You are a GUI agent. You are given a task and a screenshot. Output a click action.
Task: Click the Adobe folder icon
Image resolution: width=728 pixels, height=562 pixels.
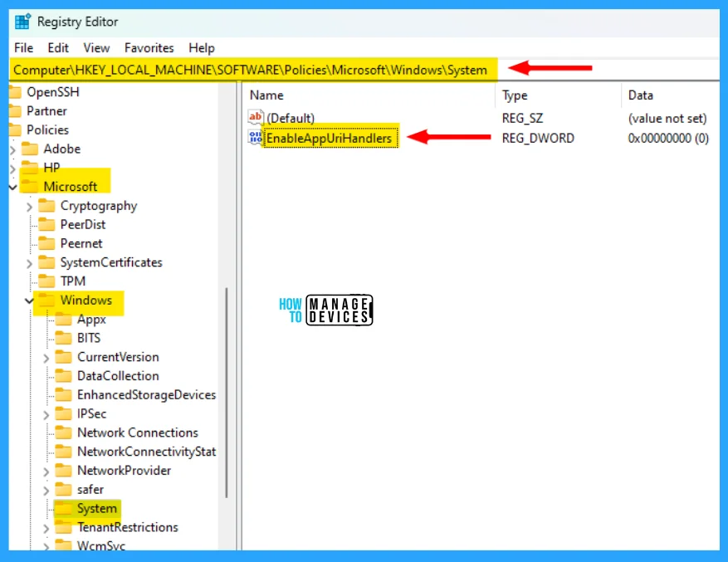pos(30,149)
